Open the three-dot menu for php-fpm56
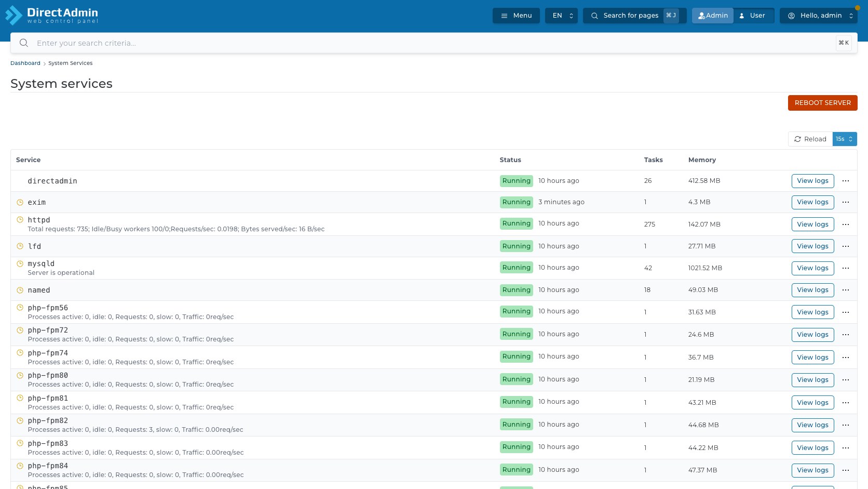Image resolution: width=868 pixels, height=489 pixels. click(846, 312)
